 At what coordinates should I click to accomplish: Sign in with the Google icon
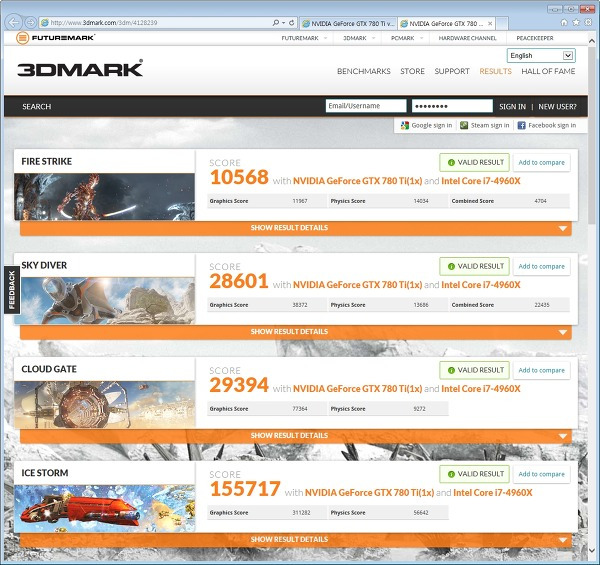click(404, 125)
